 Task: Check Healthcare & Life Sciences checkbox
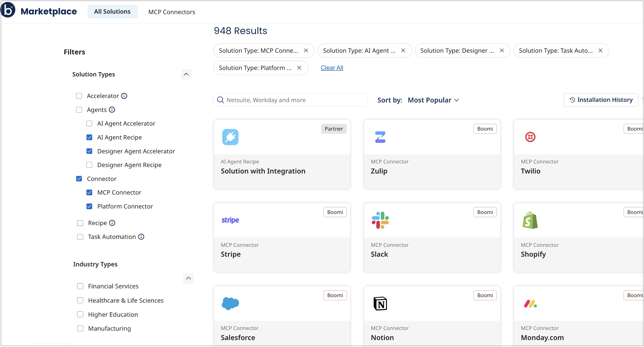click(x=80, y=300)
